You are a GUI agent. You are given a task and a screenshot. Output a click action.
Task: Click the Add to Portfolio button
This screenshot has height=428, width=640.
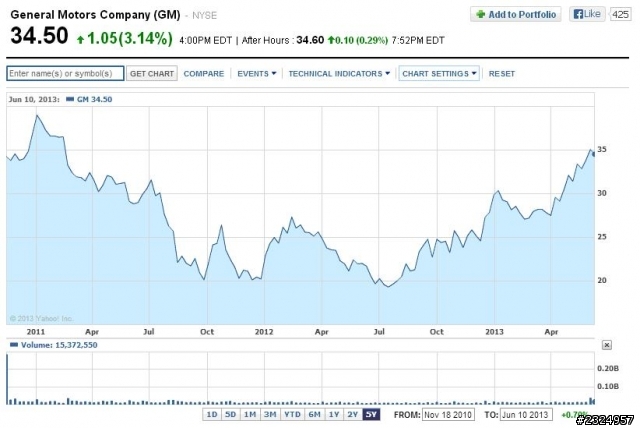516,14
